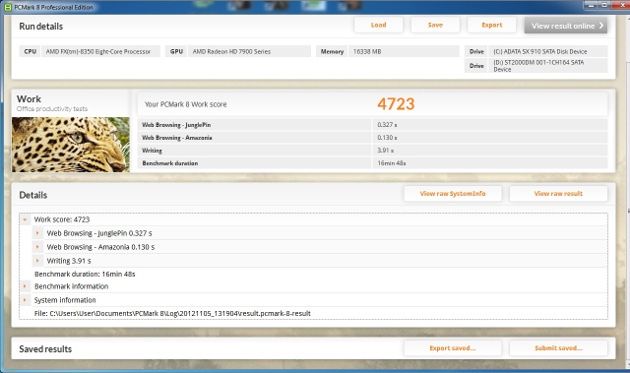
Task: Click Export saved... button
Action: point(452,348)
